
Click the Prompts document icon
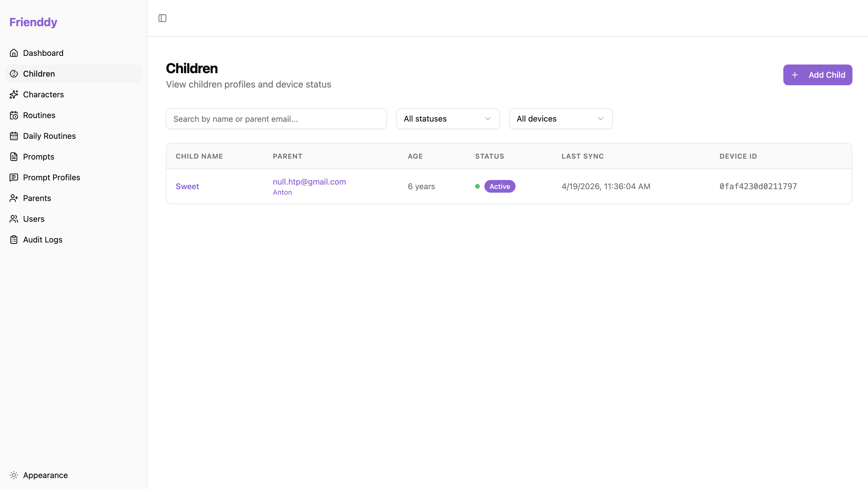[x=14, y=157]
